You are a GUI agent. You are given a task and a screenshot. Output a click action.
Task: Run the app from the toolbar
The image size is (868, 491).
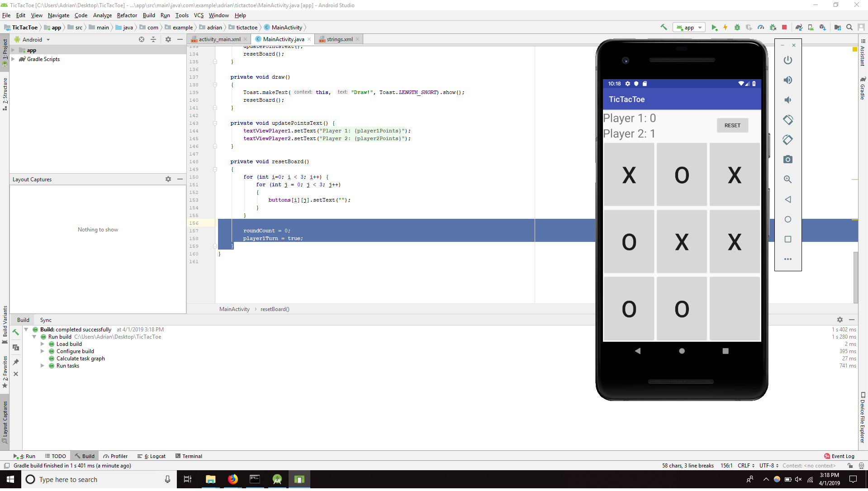715,27
